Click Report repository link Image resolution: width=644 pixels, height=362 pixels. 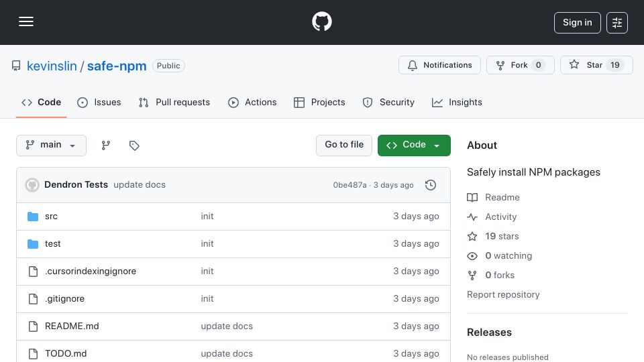(x=503, y=295)
